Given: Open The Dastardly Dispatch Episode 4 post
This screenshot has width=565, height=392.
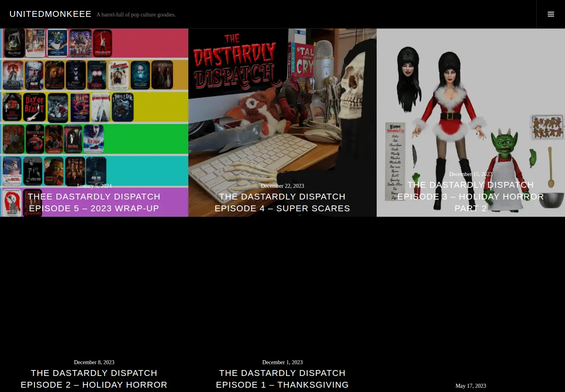Looking at the screenshot, I should coord(282,202).
